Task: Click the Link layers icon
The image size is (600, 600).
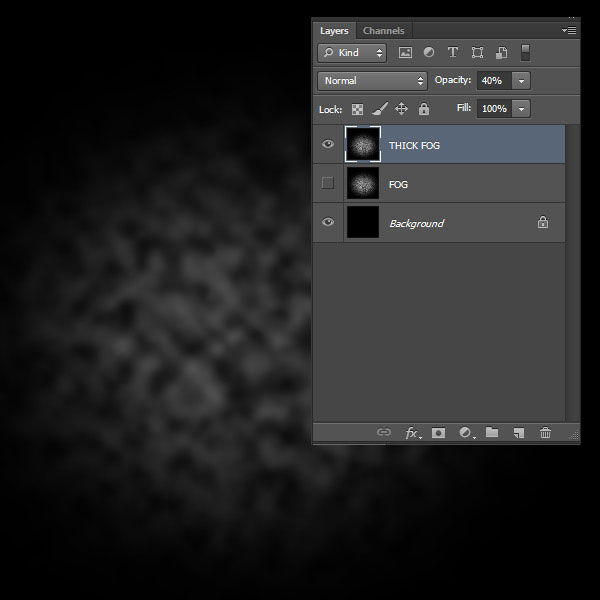Action: click(x=384, y=432)
